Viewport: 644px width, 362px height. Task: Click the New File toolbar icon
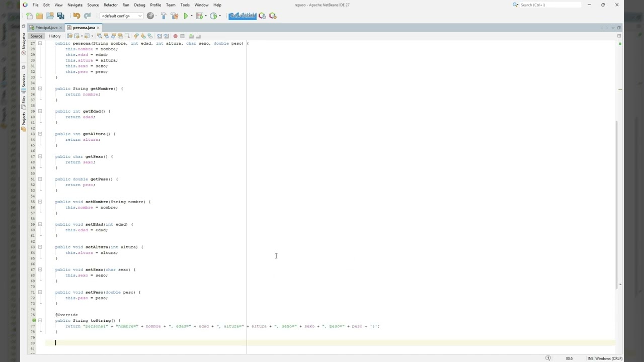point(29,16)
